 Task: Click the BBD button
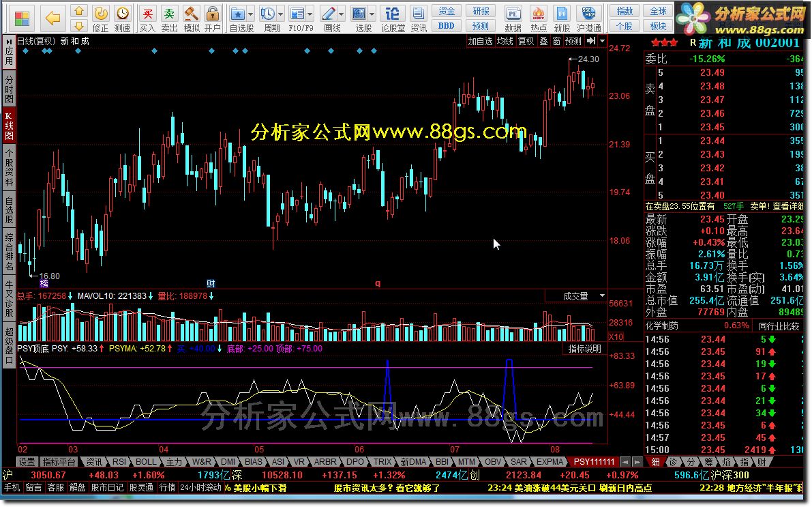[x=447, y=25]
